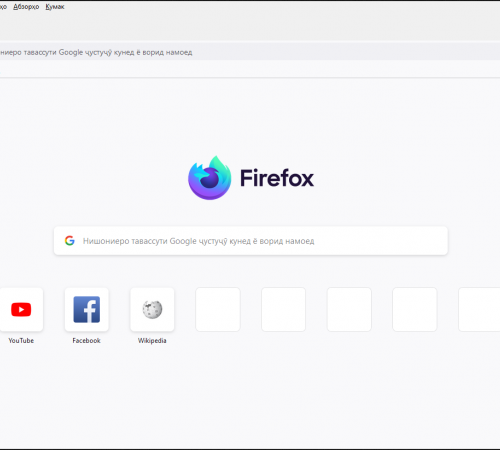This screenshot has height=450, width=500.
Task: Open the Кумак help menu
Action: (55, 7)
